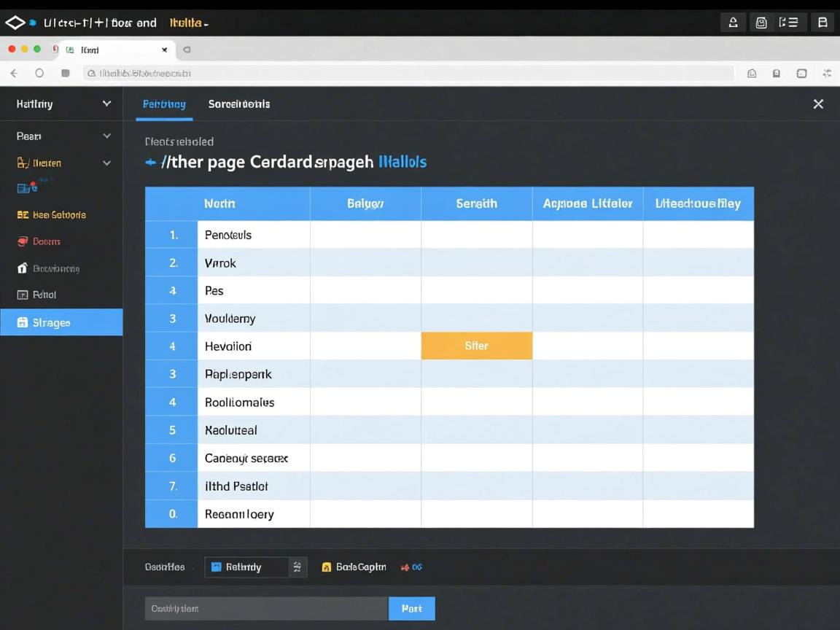Click the list view icon in top bar
The width and height of the screenshot is (840, 630).
pyautogui.click(x=788, y=23)
